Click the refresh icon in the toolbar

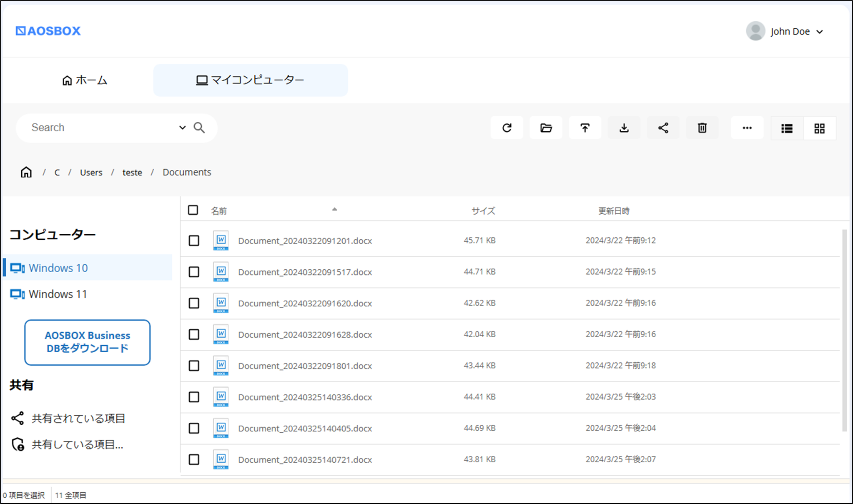[x=507, y=128]
